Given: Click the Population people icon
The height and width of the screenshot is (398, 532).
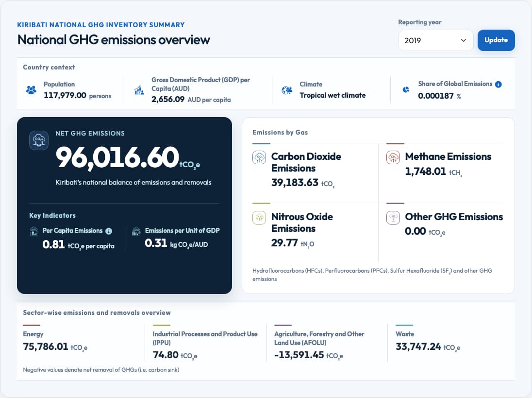Looking at the screenshot, I should point(31,90).
